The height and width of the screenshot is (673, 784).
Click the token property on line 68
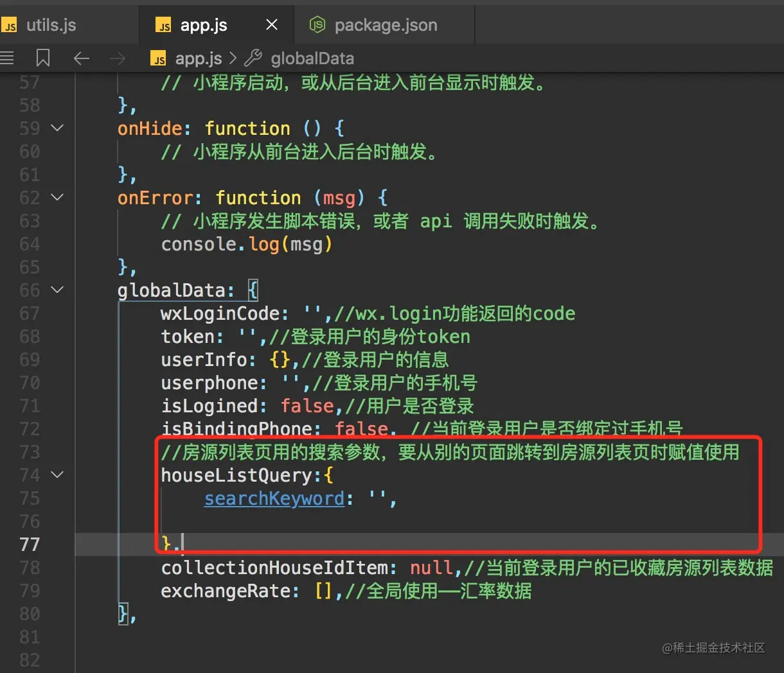tap(188, 336)
